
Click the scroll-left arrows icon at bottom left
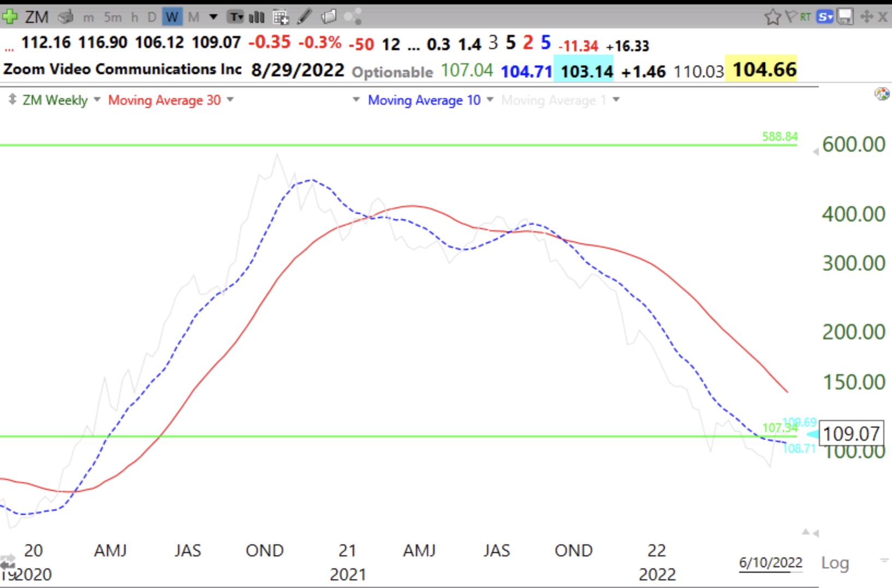pyautogui.click(x=8, y=562)
